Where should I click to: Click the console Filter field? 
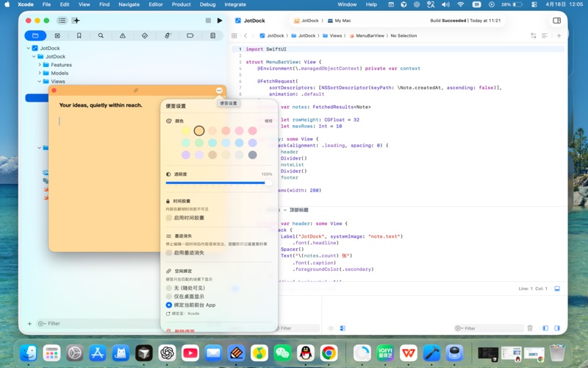pos(488,328)
